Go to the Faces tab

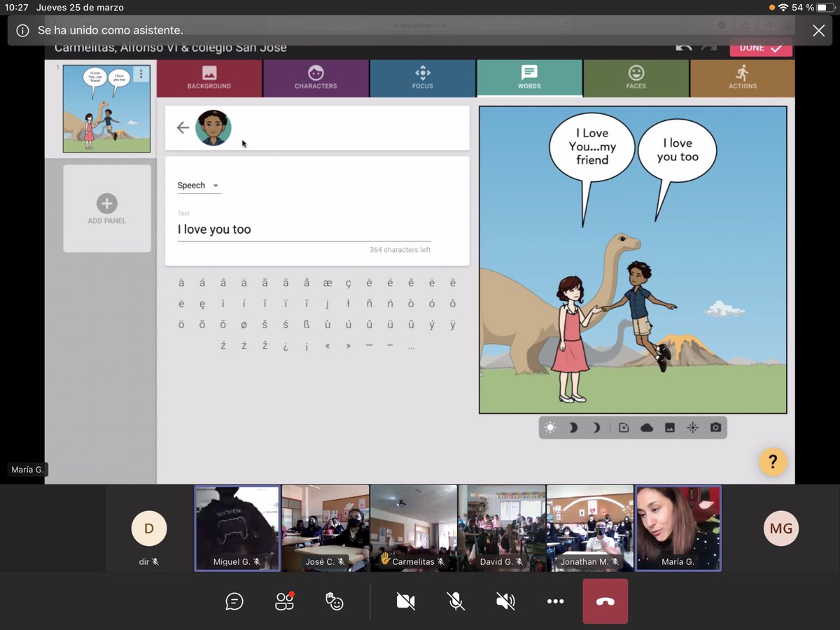[x=636, y=78]
